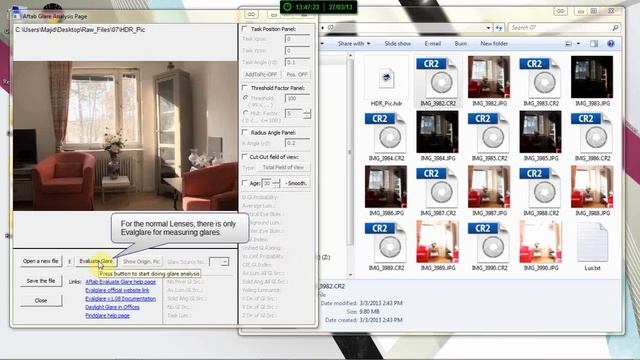This screenshot has width=640, height=360.
Task: Select IMG_3989.JPG thumbnail
Action: [438, 242]
